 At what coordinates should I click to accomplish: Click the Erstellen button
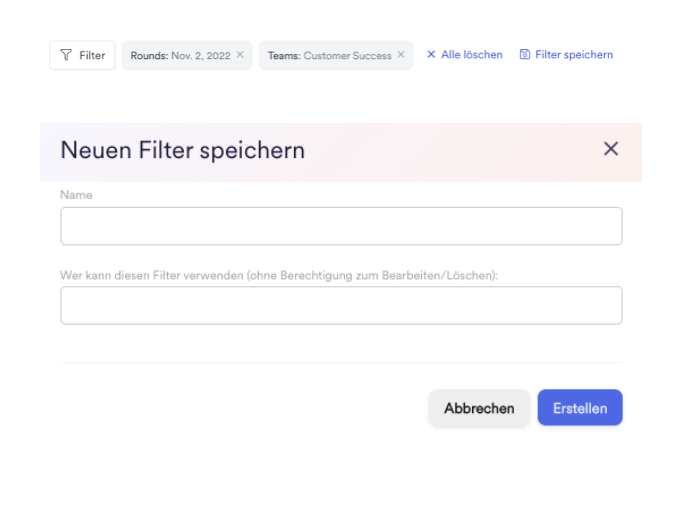point(580,408)
